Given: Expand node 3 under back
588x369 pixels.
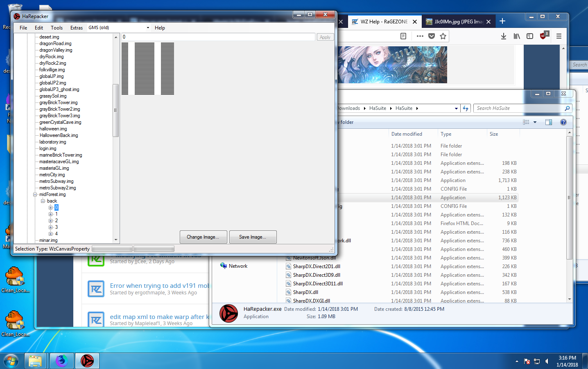Looking at the screenshot, I should click(x=51, y=227).
